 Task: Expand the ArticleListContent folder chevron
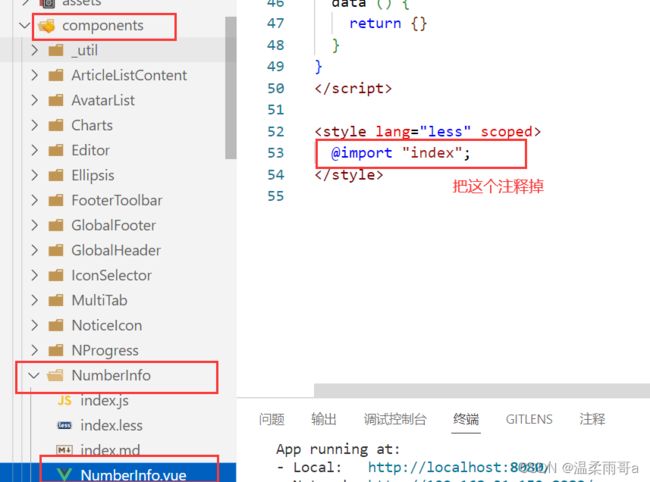coord(35,75)
